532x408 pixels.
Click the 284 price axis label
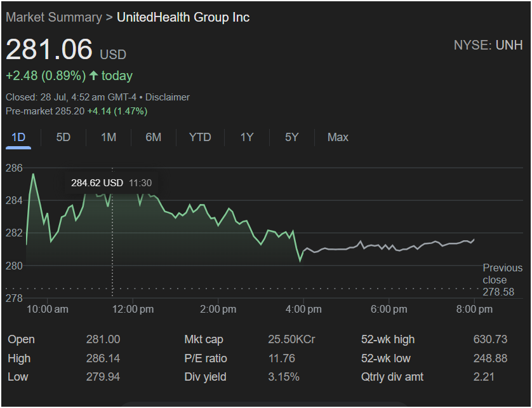(14, 200)
